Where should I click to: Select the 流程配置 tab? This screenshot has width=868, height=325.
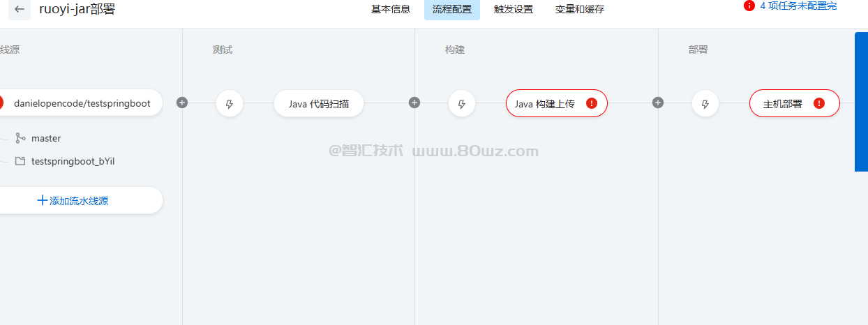pyautogui.click(x=452, y=9)
